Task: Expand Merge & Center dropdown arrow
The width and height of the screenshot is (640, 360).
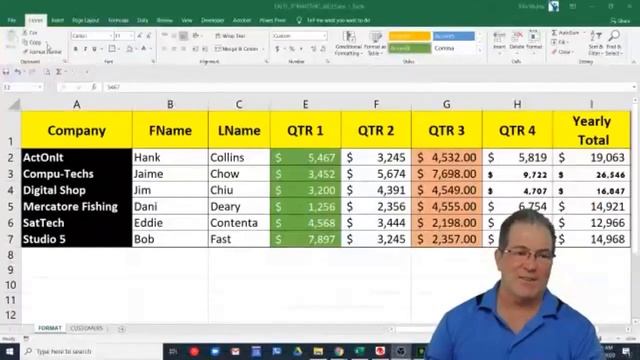Action: [x=263, y=49]
